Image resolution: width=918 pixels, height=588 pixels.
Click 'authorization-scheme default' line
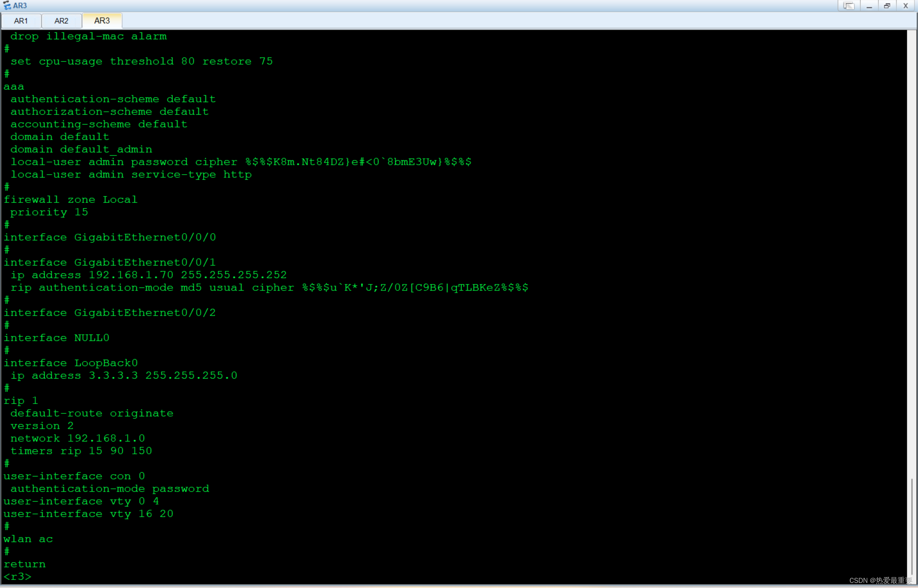pos(110,112)
